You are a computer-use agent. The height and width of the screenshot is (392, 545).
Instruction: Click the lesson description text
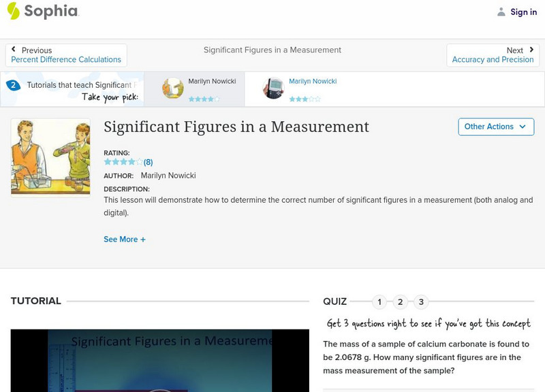tap(318, 206)
